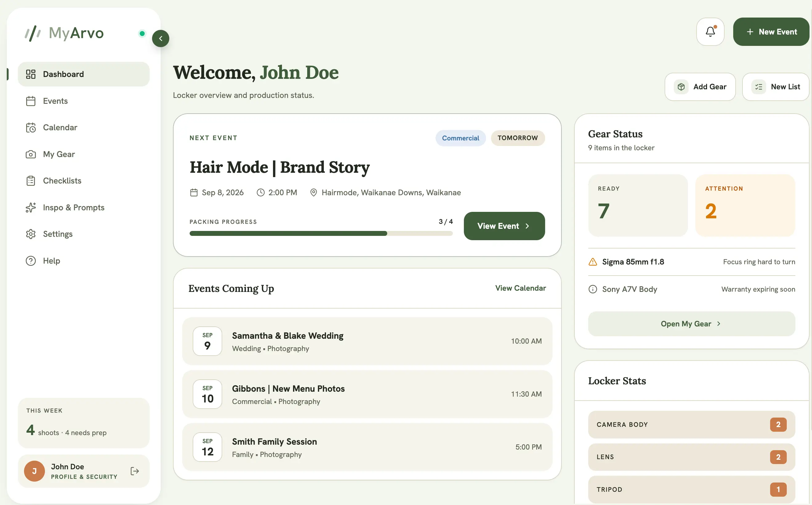Collapse the sidebar with the chevron button

(x=161, y=38)
